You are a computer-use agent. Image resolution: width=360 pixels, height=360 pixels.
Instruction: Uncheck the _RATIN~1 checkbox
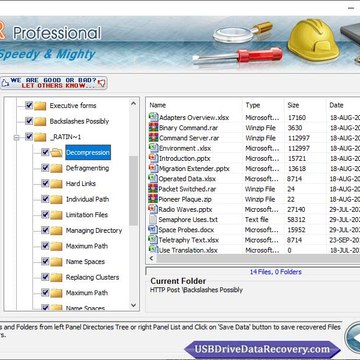tap(29, 136)
